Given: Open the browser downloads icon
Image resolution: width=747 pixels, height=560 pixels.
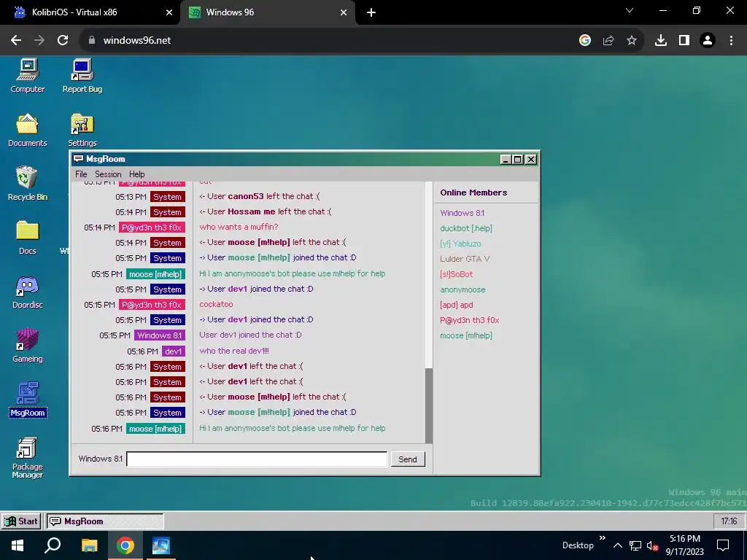Looking at the screenshot, I should pos(661,40).
